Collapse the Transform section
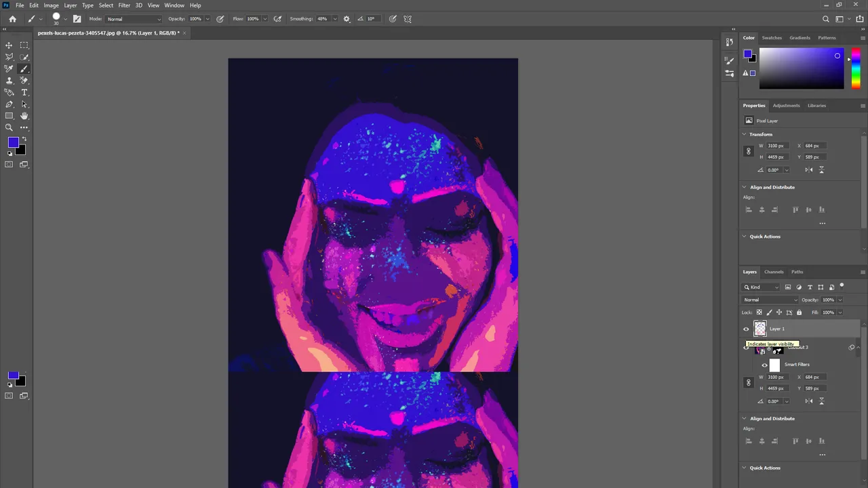 click(x=745, y=134)
